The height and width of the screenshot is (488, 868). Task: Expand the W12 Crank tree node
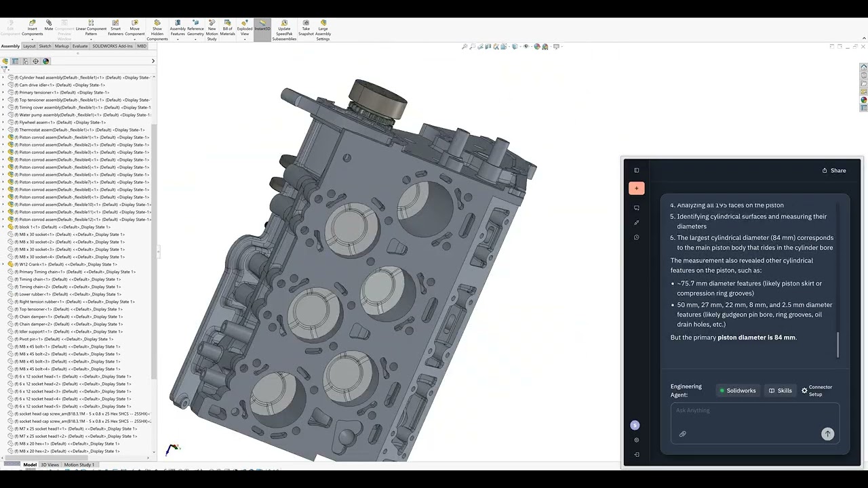3,264
